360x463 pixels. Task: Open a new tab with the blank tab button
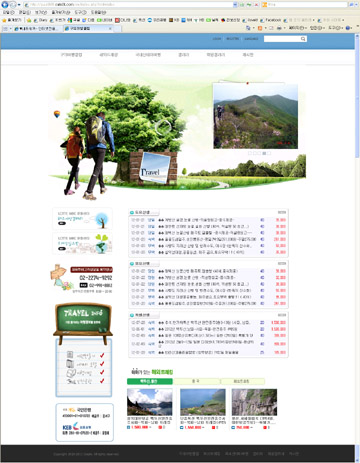point(117,29)
